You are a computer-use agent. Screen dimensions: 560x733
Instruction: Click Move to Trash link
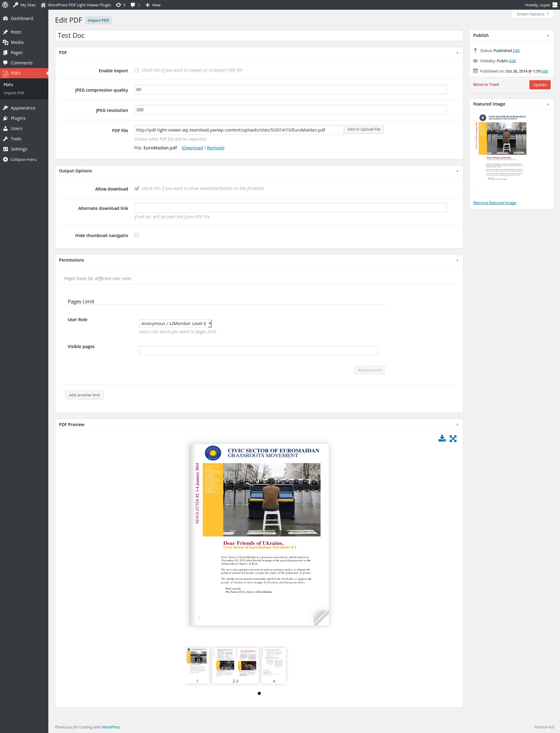[x=486, y=84]
